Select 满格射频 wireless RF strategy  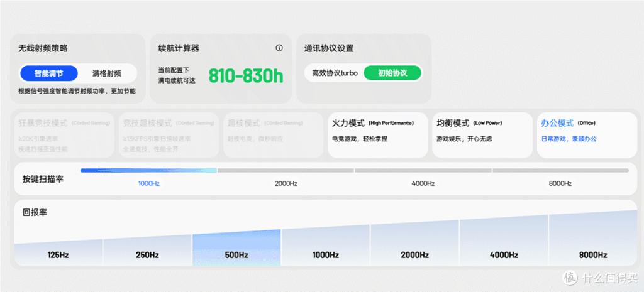click(106, 73)
